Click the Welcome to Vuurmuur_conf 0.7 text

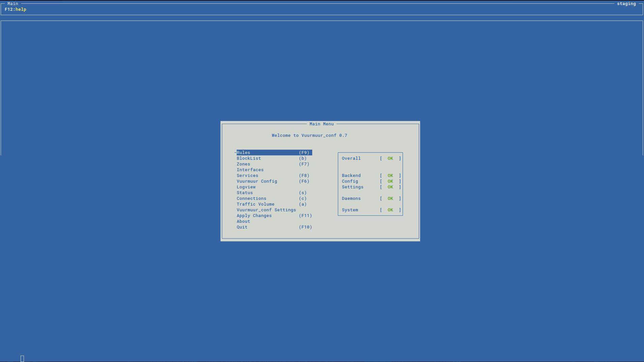pyautogui.click(x=310, y=135)
